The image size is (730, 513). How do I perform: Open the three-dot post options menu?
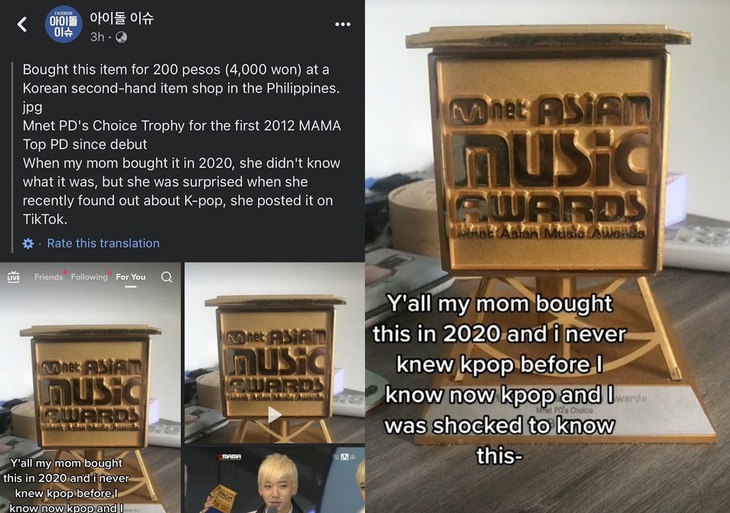[x=343, y=24]
